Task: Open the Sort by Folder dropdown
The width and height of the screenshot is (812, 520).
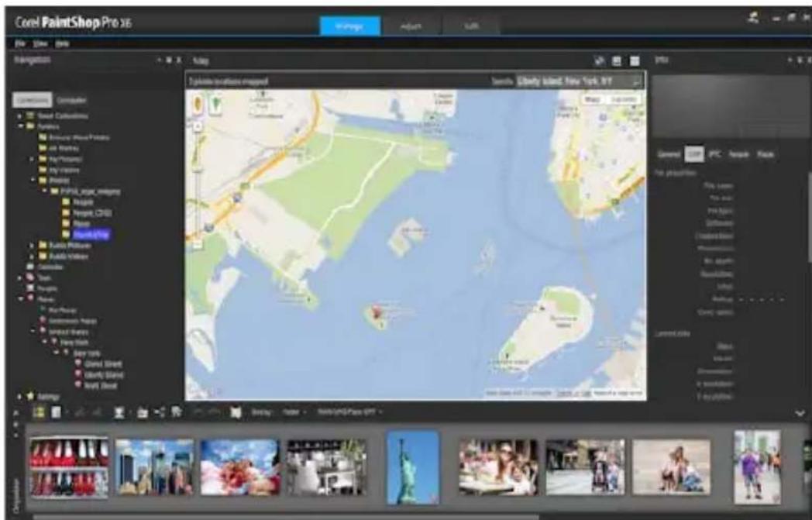Action: (x=294, y=412)
